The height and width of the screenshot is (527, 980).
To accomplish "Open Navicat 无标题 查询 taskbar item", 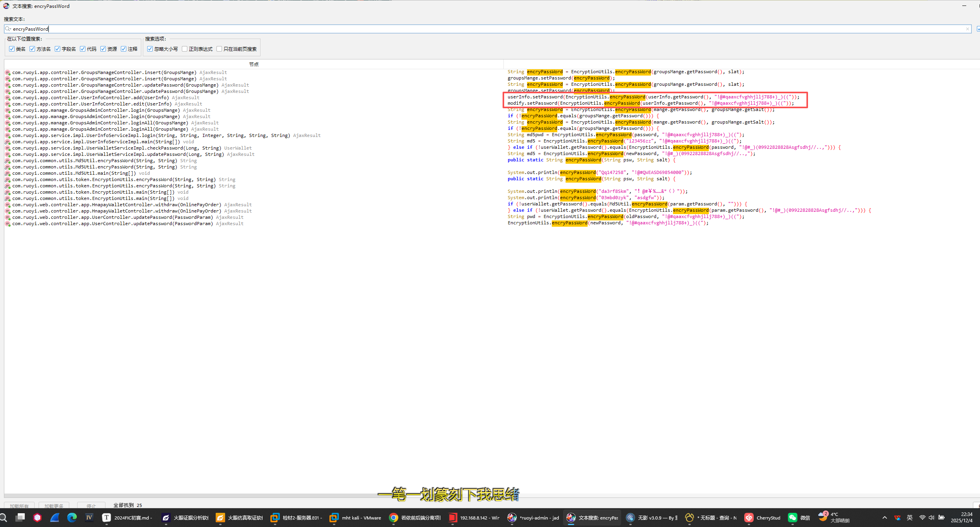I will point(711,518).
